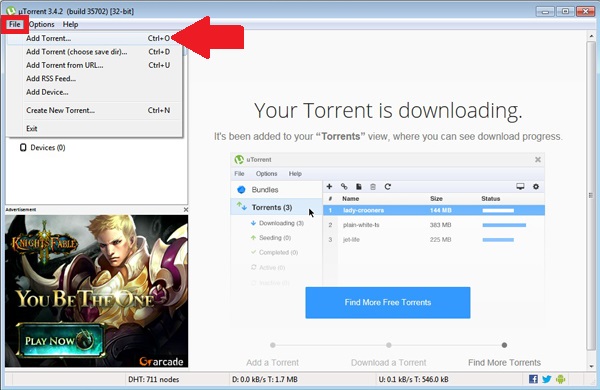This screenshot has width=600, height=390.
Task: Click the Help menu in preview window
Action: click(x=295, y=174)
